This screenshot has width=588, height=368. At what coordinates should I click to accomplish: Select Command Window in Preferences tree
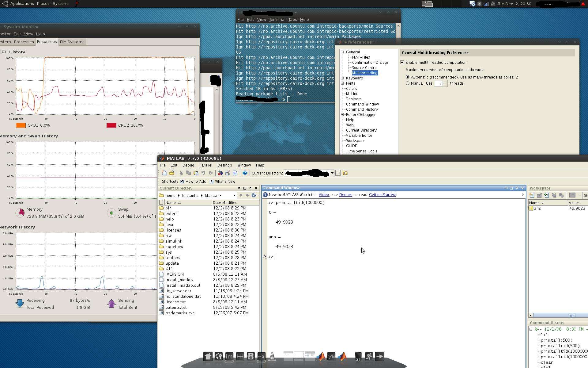pos(362,104)
